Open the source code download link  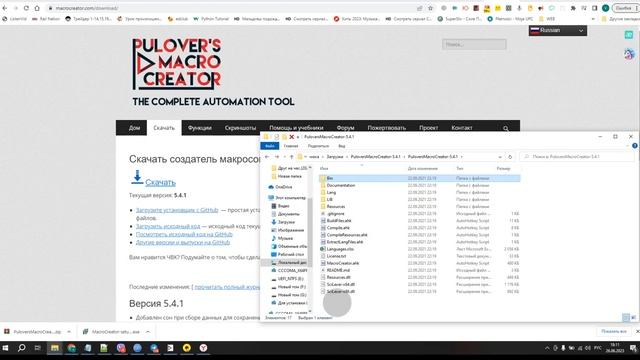click(168, 226)
